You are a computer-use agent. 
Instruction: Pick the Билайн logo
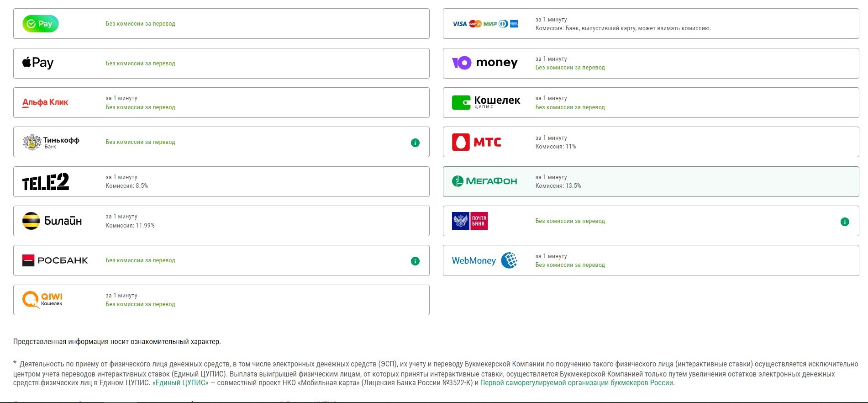pos(52,221)
